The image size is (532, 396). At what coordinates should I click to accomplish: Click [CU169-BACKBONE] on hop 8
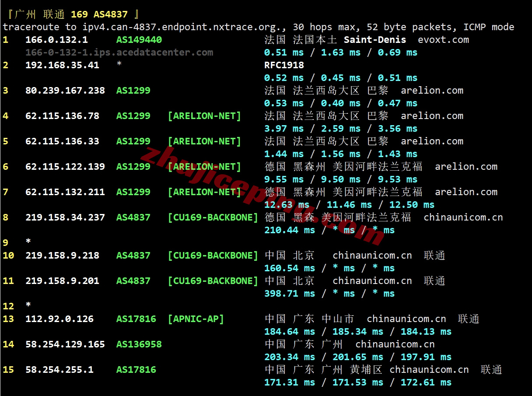pyautogui.click(x=213, y=217)
